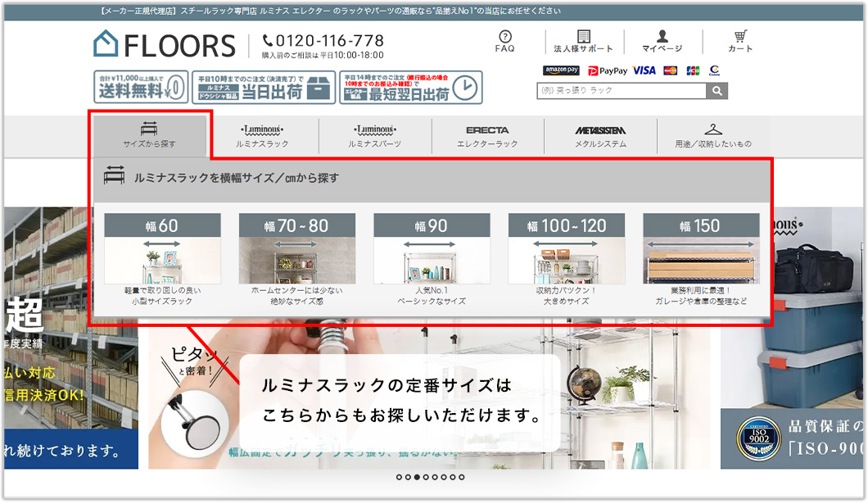
Task: Click the 人気No.1 ベーシックなサイズ caption
Action: [432, 296]
